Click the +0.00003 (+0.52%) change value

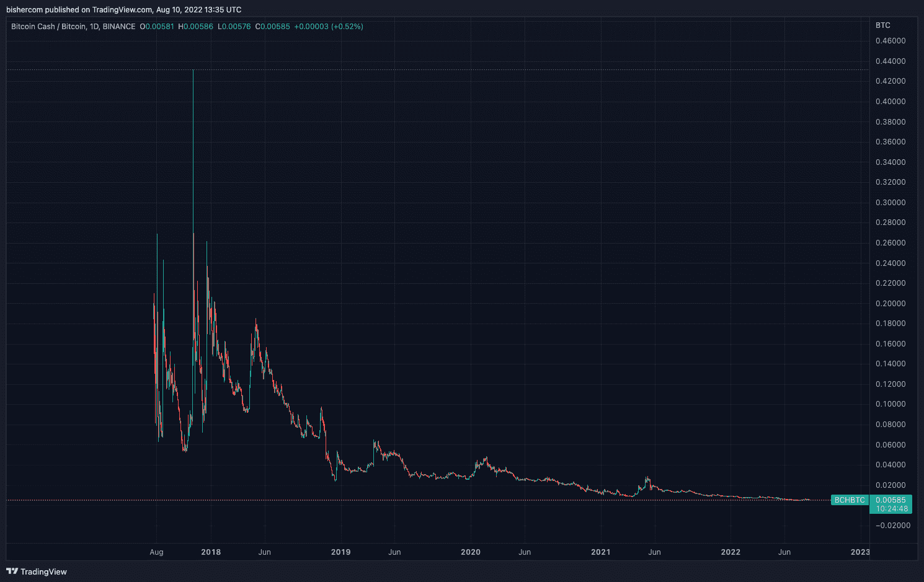coord(328,27)
